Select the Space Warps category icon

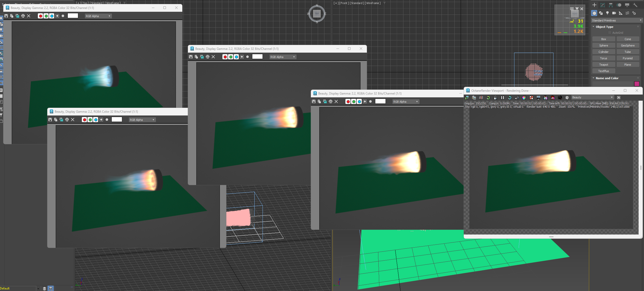(x=627, y=13)
